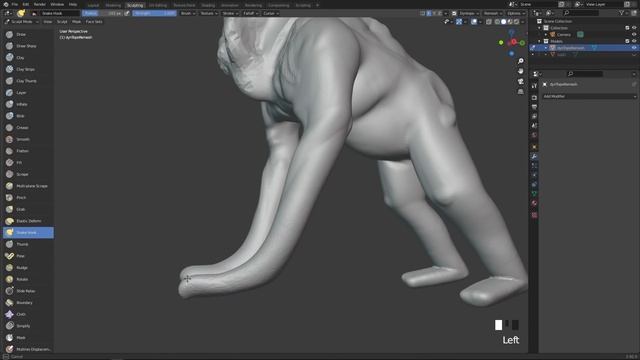640x360 pixels.
Task: Open the Brush settings dropdown
Action: click(188, 13)
